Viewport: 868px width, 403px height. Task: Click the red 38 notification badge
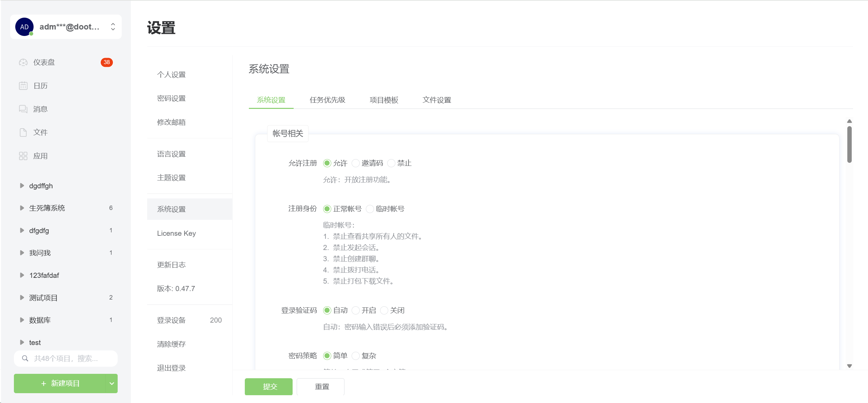tap(106, 62)
